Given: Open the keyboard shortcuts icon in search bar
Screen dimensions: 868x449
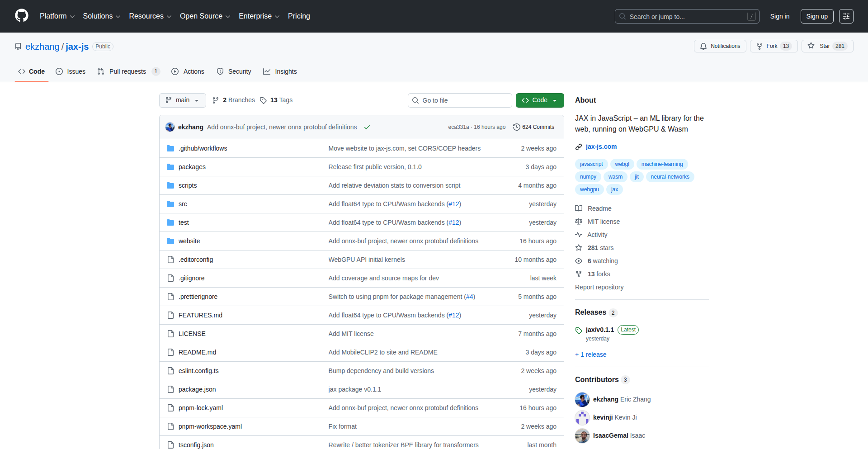Looking at the screenshot, I should 751,16.
